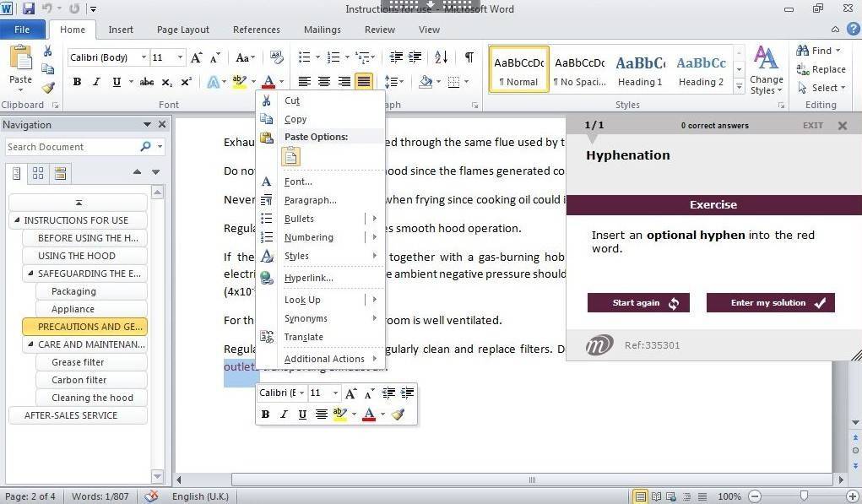Collapse the SAFEGUARDING THE E... navigation heading
Image resolution: width=862 pixels, height=504 pixels.
(30, 274)
